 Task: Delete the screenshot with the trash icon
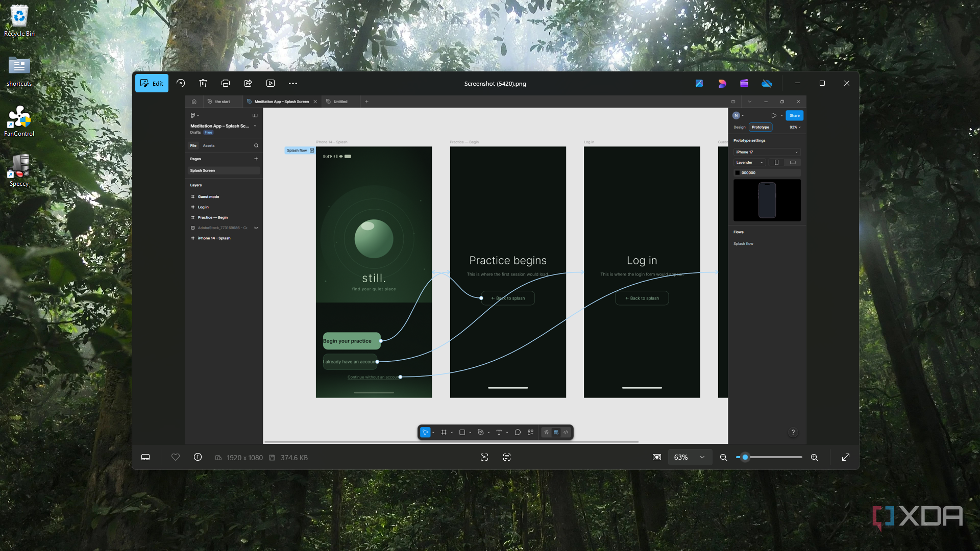pyautogui.click(x=203, y=83)
